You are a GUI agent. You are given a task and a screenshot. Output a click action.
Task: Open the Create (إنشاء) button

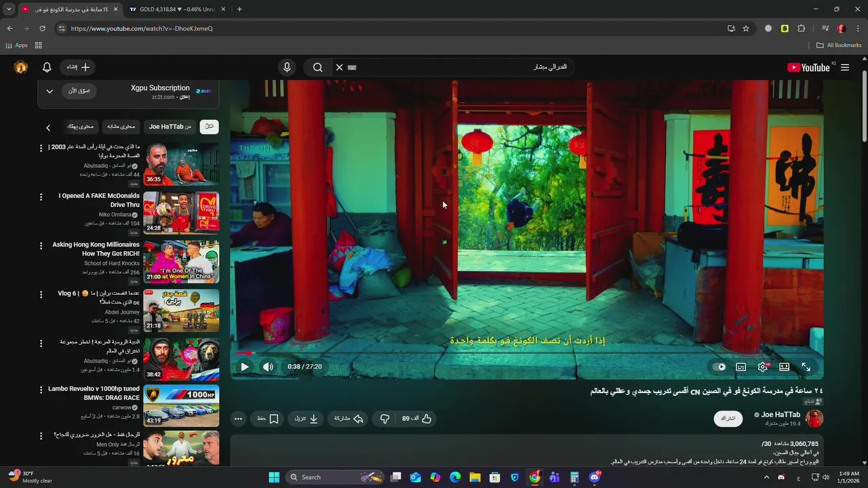pos(78,67)
